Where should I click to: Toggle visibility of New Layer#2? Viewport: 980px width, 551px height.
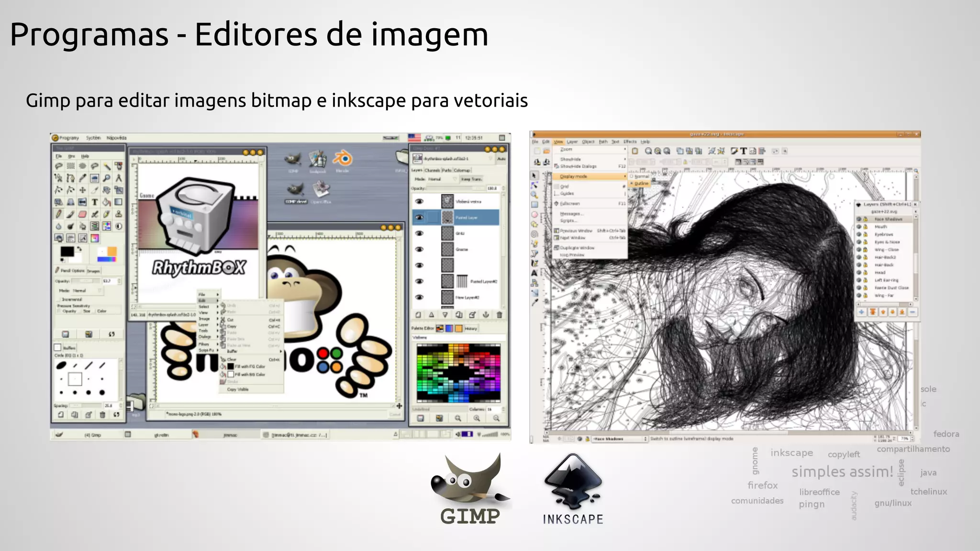(x=420, y=297)
